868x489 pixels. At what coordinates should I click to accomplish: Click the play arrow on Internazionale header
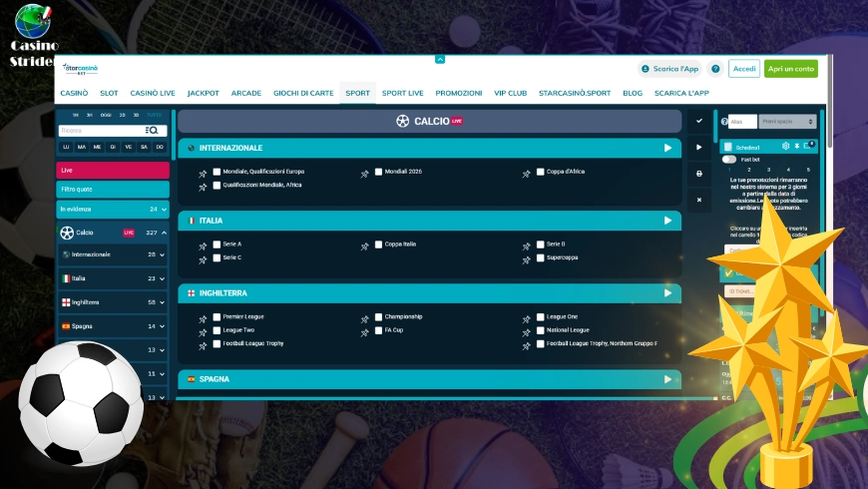pos(667,148)
